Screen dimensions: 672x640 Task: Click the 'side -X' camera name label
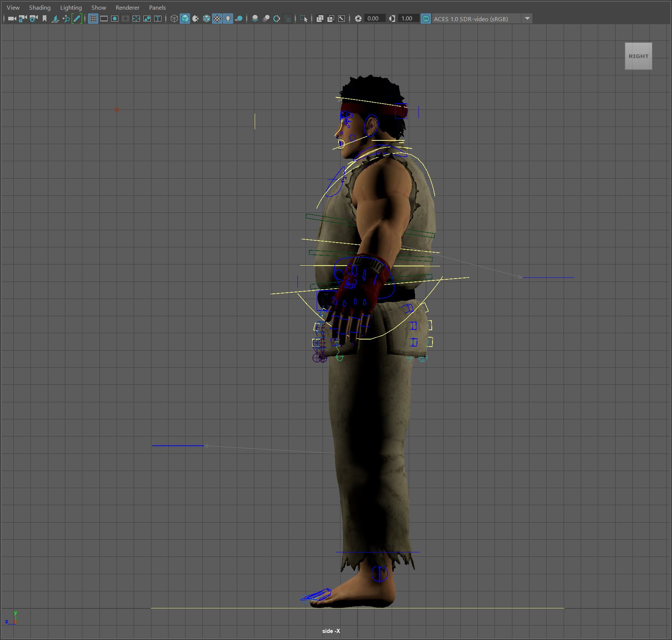[x=331, y=631]
